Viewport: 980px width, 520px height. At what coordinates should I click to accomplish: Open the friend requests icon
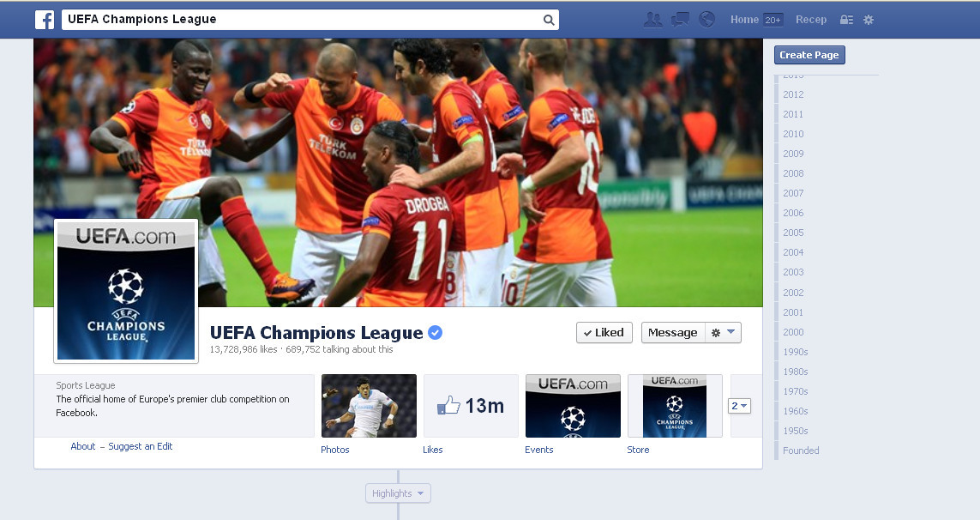(652, 20)
